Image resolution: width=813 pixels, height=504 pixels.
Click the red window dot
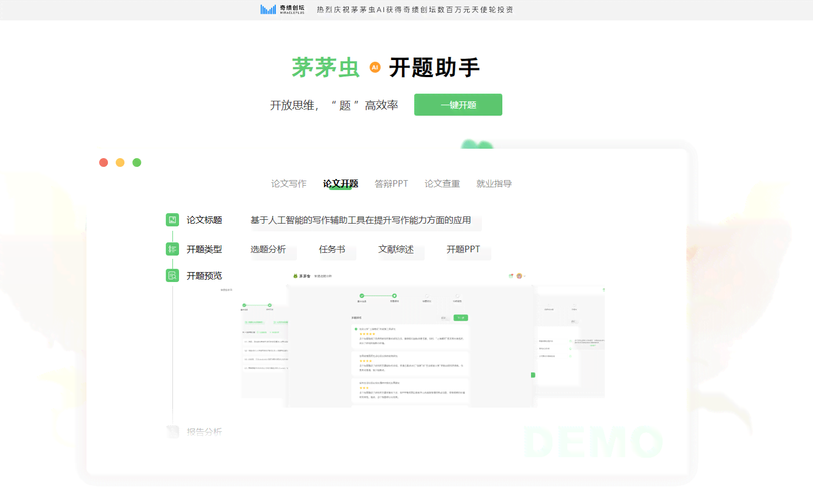(104, 162)
